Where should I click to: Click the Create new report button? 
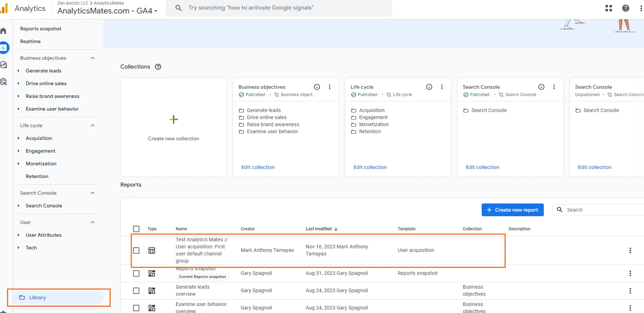click(x=513, y=210)
